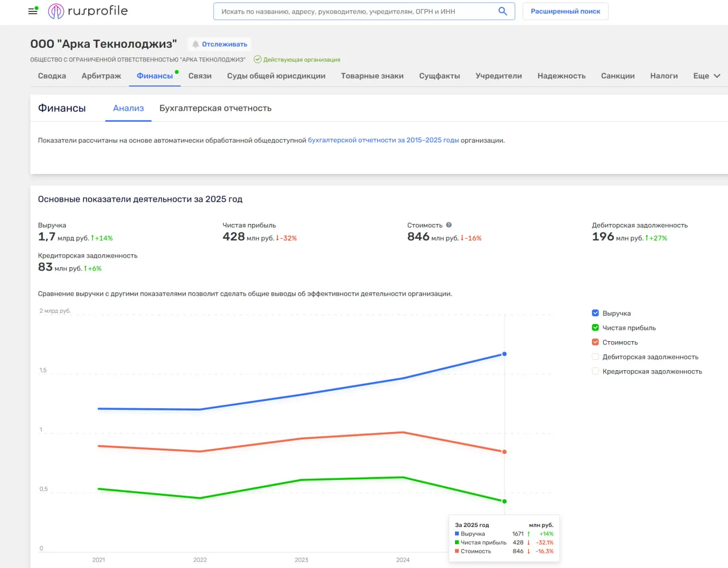
Task: Open бухгалтерской отчетности за 2015–2025 годы link
Action: pyautogui.click(x=383, y=140)
